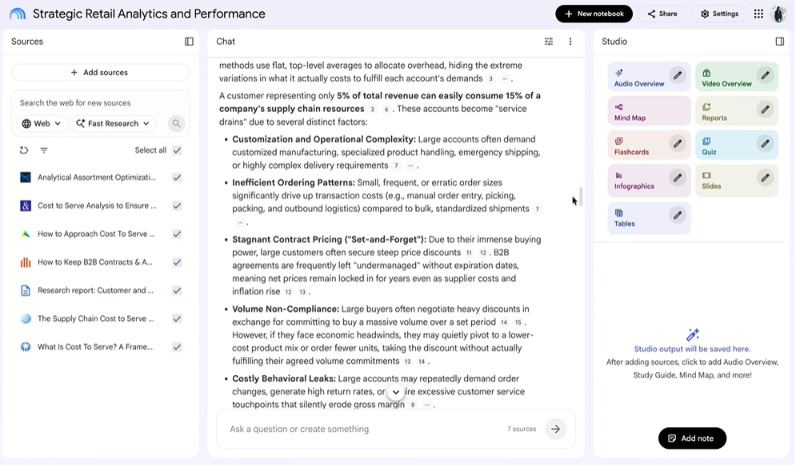This screenshot has height=465, width=795.
Task: Collapse the Studio panel icon
Action: [780, 42]
